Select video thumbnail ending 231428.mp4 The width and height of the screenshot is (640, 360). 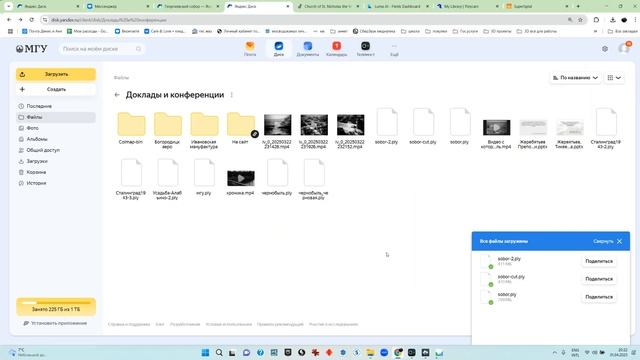tap(278, 124)
